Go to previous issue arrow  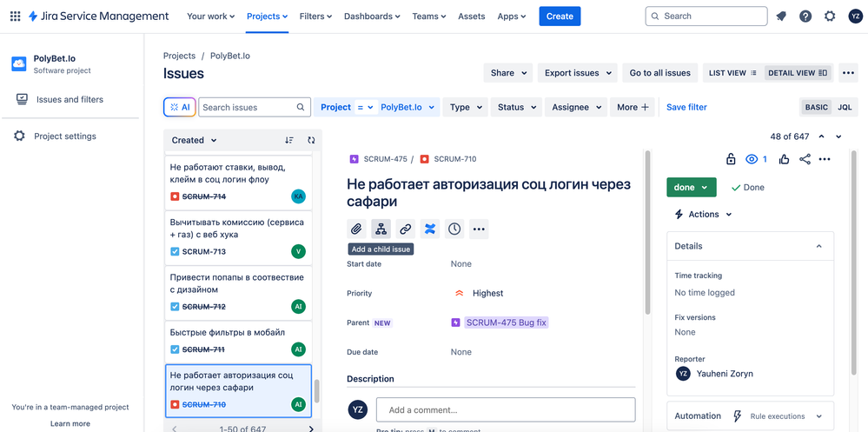pyautogui.click(x=821, y=136)
